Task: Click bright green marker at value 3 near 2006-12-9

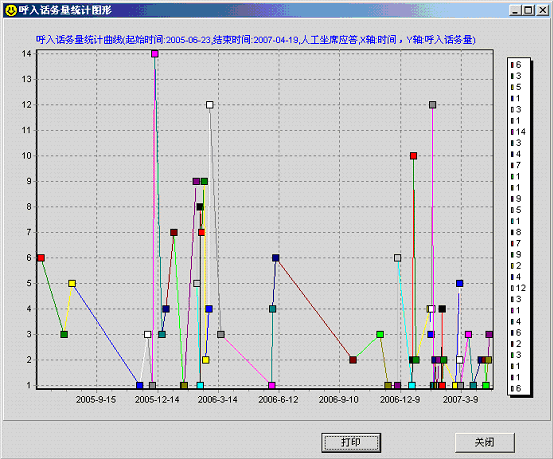Action: (x=380, y=334)
